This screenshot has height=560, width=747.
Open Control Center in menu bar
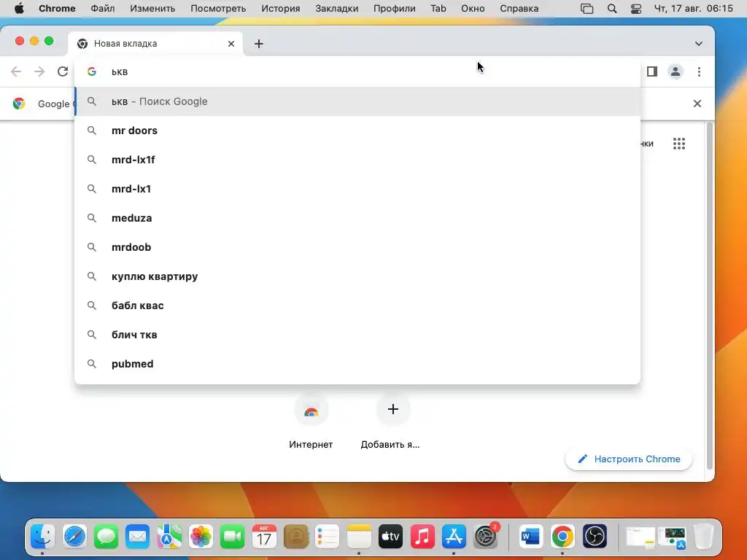pos(636,9)
